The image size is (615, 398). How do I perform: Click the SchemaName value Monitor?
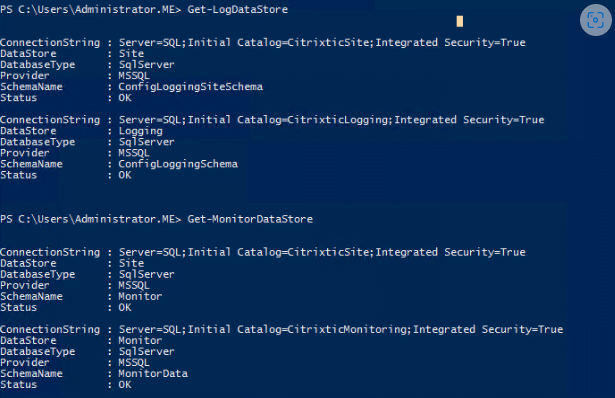[140, 296]
